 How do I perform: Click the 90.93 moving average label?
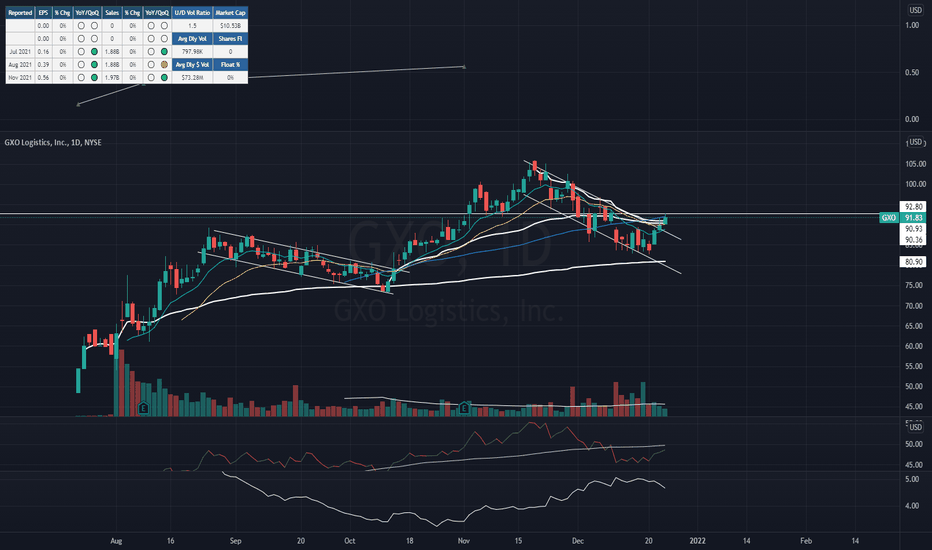[912, 229]
